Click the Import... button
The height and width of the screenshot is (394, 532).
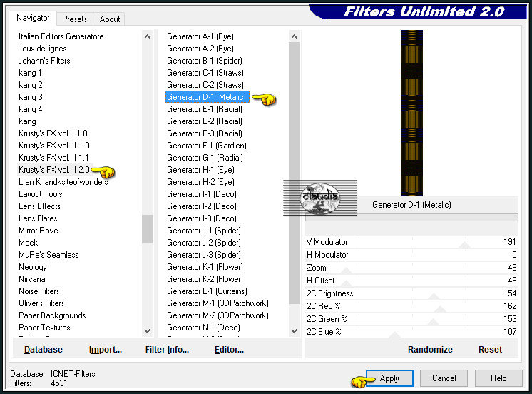point(105,350)
